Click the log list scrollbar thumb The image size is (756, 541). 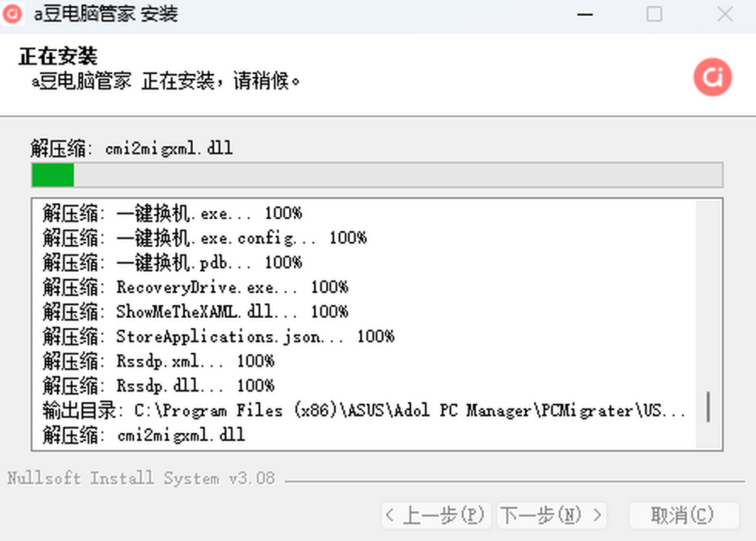click(709, 407)
